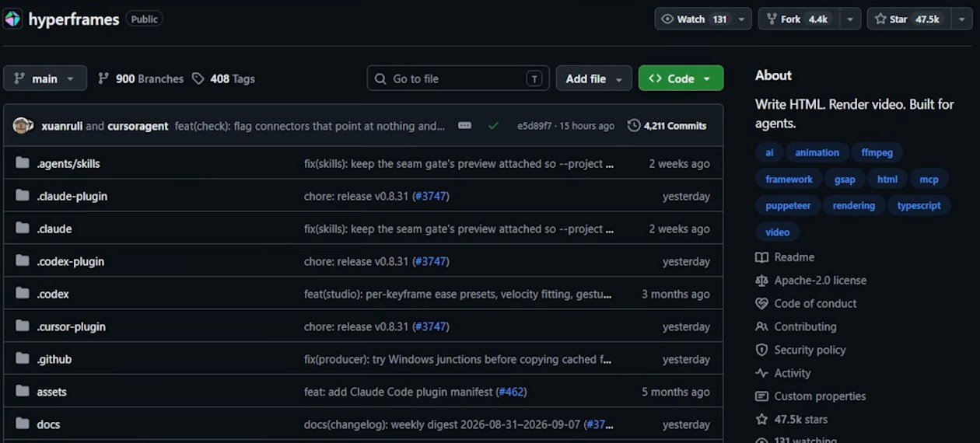Open .github commit message fix(producer)
980x443 pixels.
pos(458,360)
